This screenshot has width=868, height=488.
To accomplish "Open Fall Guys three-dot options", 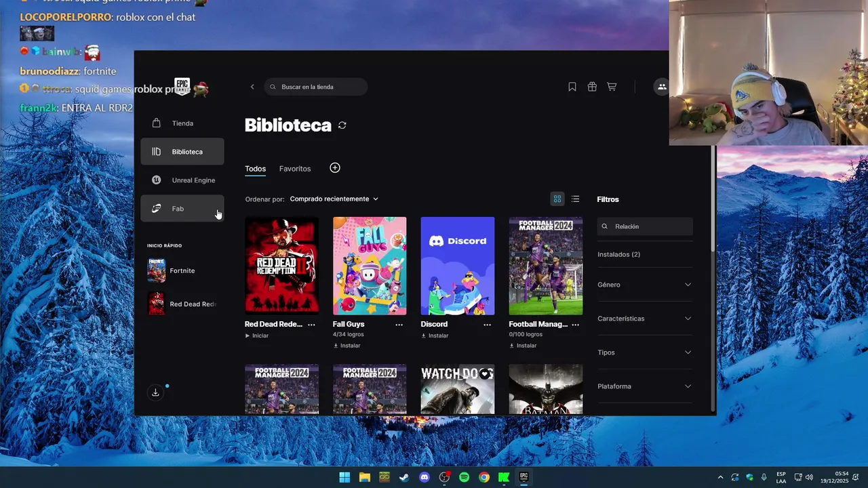I will click(x=399, y=325).
